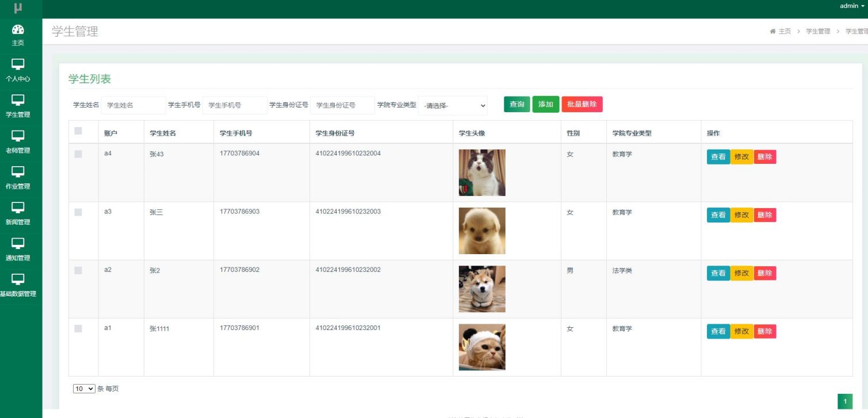Click 查看 for student 张2

718,273
